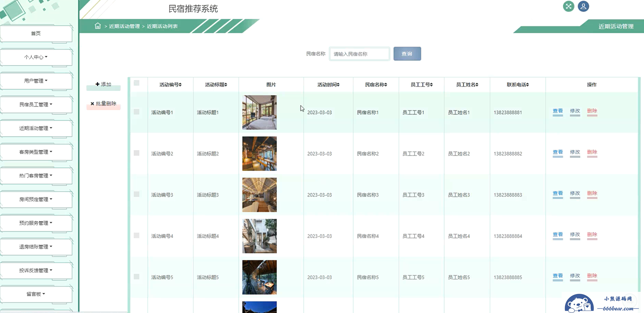Open the bedroom thumbnail for 活动编号1

pyautogui.click(x=260, y=112)
